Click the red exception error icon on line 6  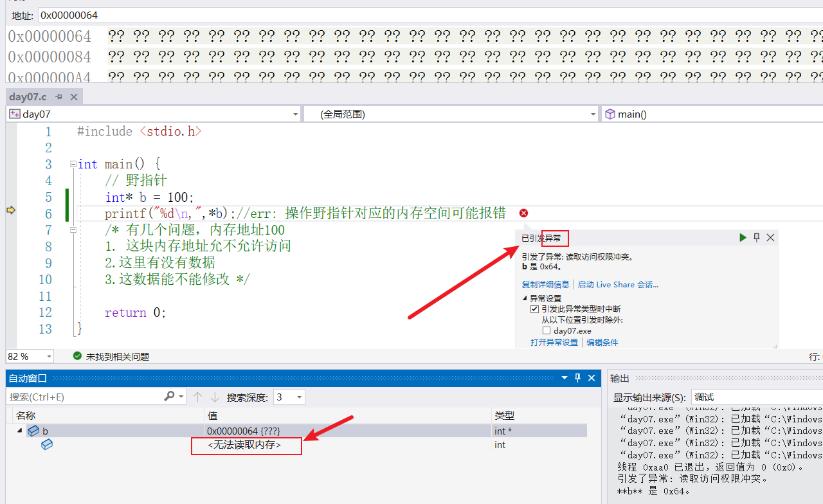click(523, 213)
